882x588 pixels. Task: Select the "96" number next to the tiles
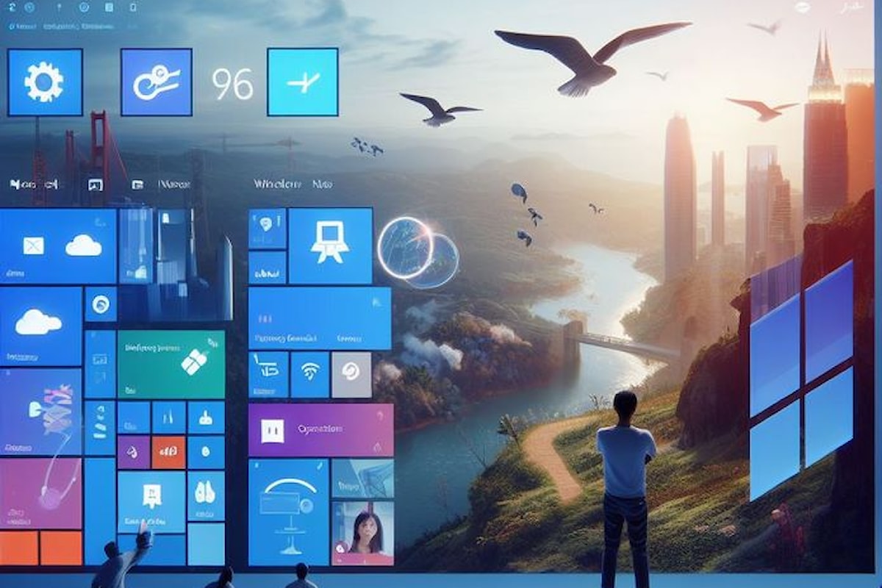[232, 85]
